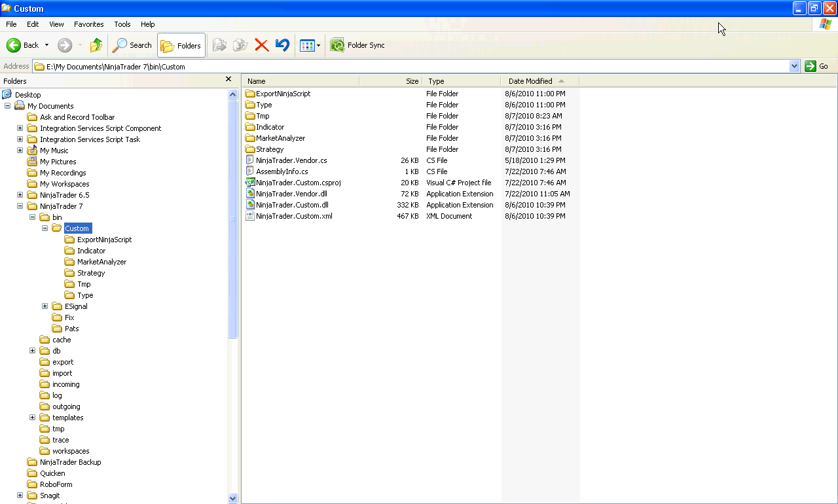Collapse the NinjaTrader 7 node
The width and height of the screenshot is (838, 504).
20,206
